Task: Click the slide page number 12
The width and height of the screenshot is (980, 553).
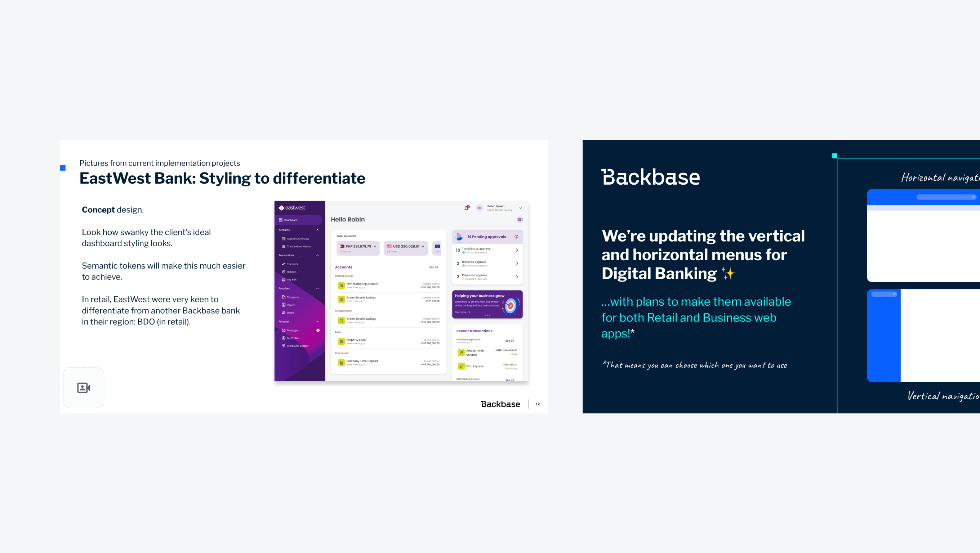Action: pos(538,404)
